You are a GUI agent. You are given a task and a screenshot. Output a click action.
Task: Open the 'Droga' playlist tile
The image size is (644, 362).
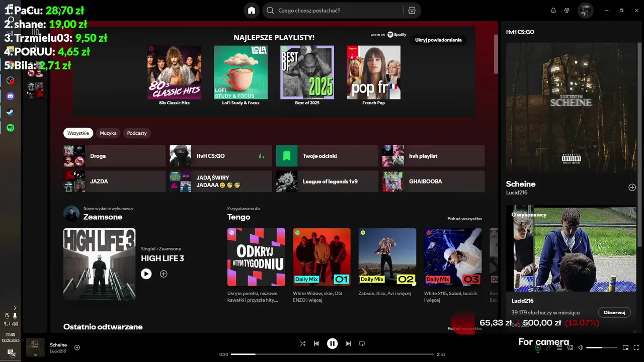(x=114, y=156)
